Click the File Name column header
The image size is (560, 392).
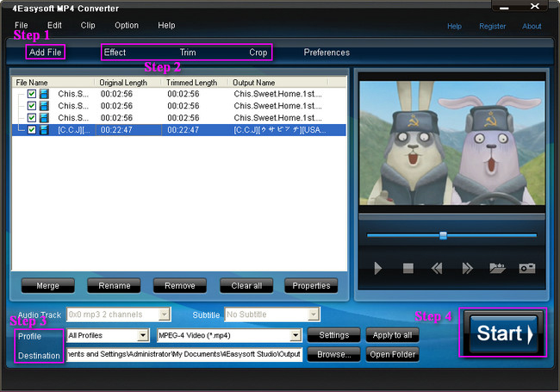[x=54, y=83]
